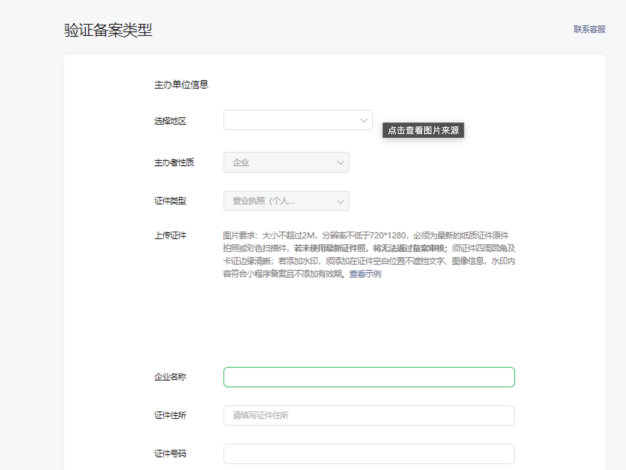This screenshot has height=470, width=626.
Task: Open the 主办者性质 dropdown showing 企业
Action: pos(286,163)
